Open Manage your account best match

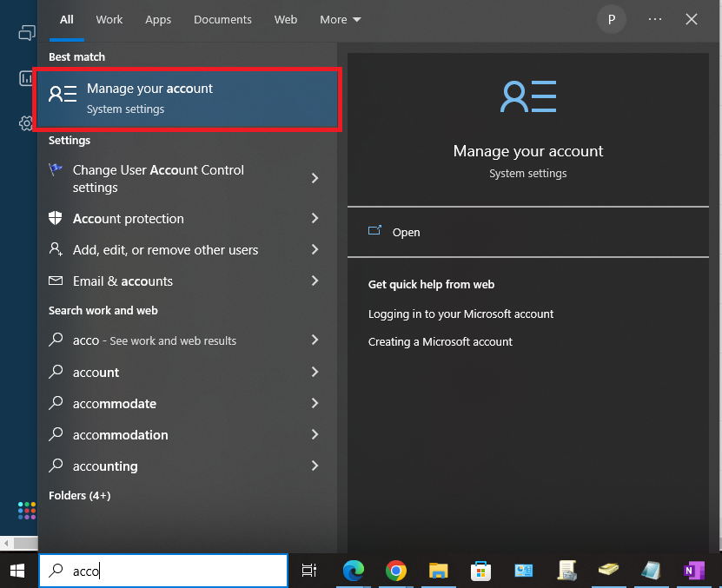pos(188,98)
